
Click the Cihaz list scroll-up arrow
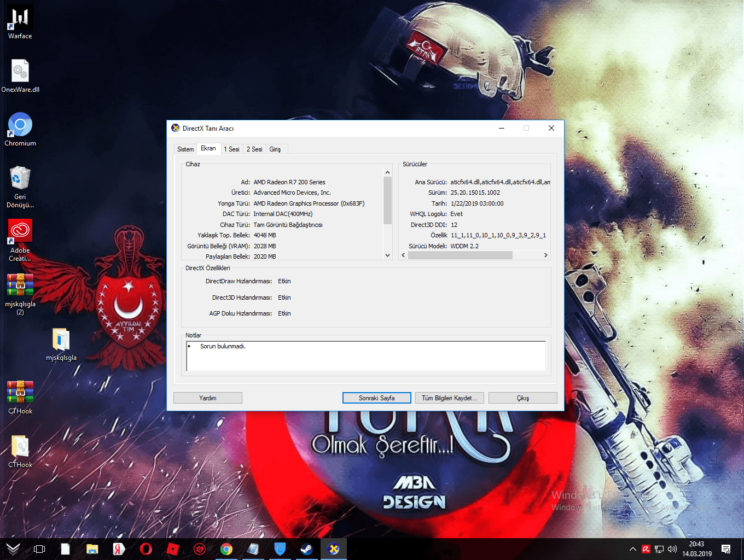388,172
